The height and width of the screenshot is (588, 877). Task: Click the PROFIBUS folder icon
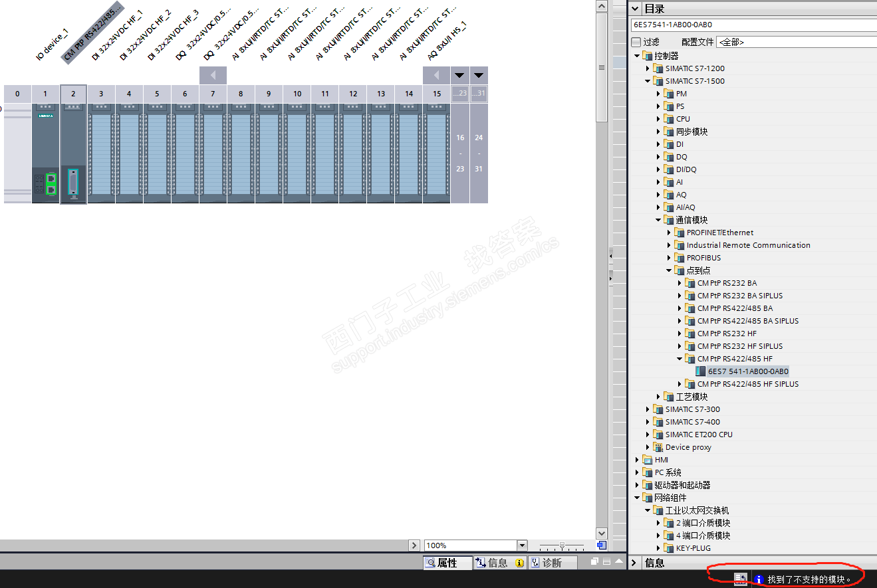click(x=680, y=258)
